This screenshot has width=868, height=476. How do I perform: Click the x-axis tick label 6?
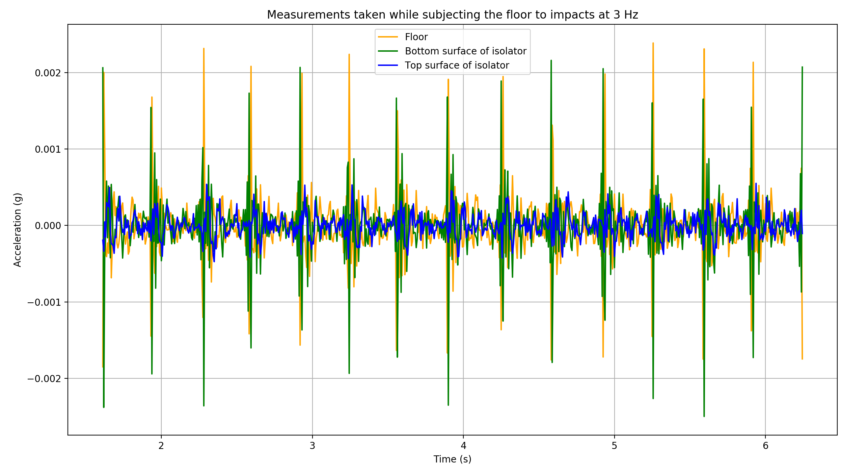(x=765, y=446)
